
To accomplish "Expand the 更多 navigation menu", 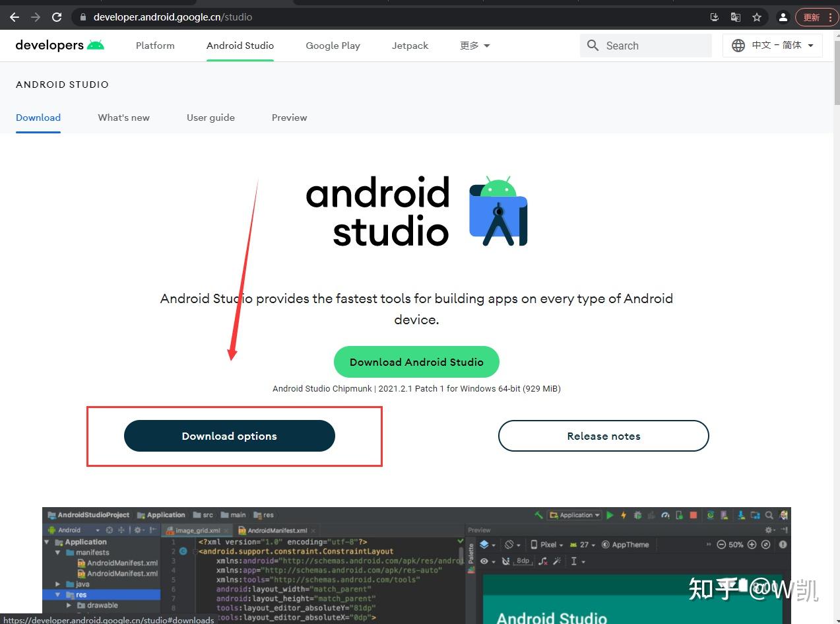I will click(x=474, y=46).
